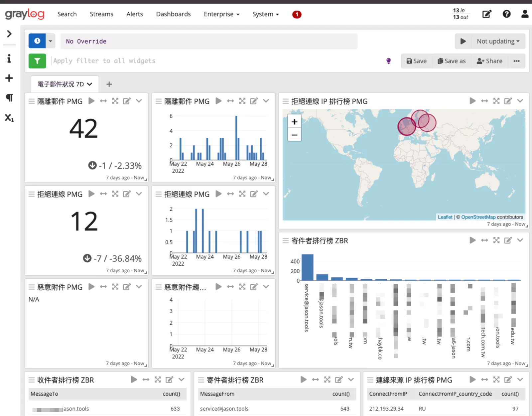This screenshot has width=532, height=416.
Task: Open the create plus icon in sidebar
Action: (9, 78)
